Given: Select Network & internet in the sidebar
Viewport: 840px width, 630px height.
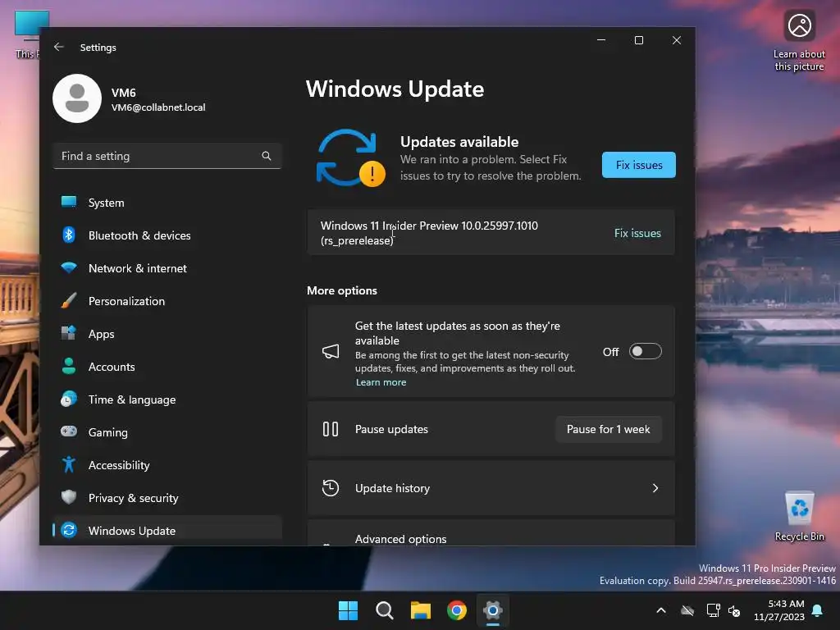Looking at the screenshot, I should pyautogui.click(x=167, y=268).
